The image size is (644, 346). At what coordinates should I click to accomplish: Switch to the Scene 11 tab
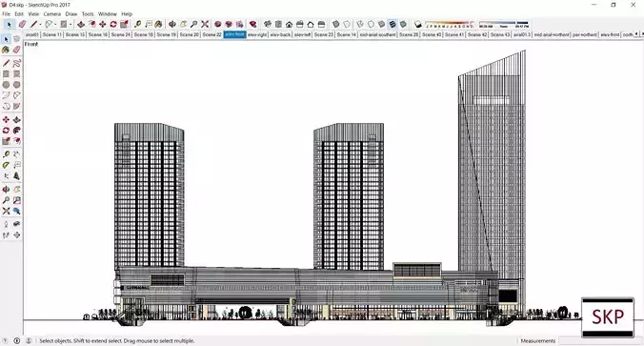pyautogui.click(x=51, y=34)
